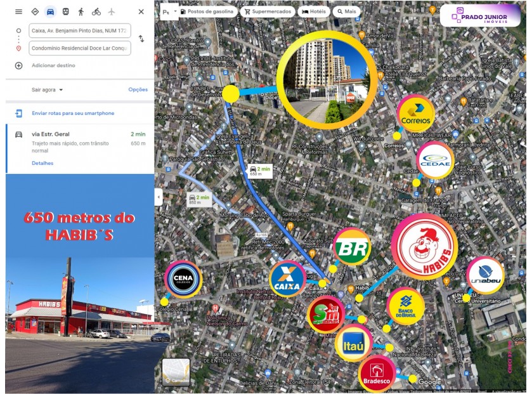The image size is (532, 394).
Task: Filter by Postos de gasolina
Action: click(x=207, y=11)
